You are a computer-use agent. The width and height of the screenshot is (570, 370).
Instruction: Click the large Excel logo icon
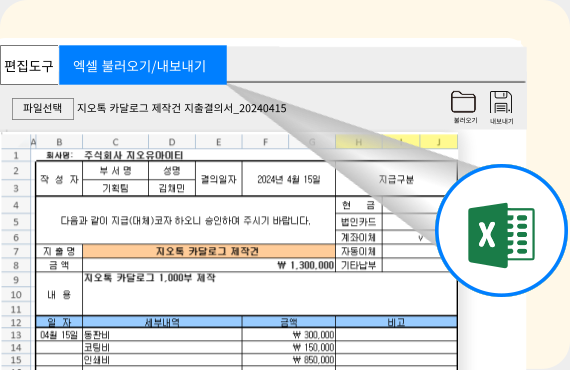501,236
